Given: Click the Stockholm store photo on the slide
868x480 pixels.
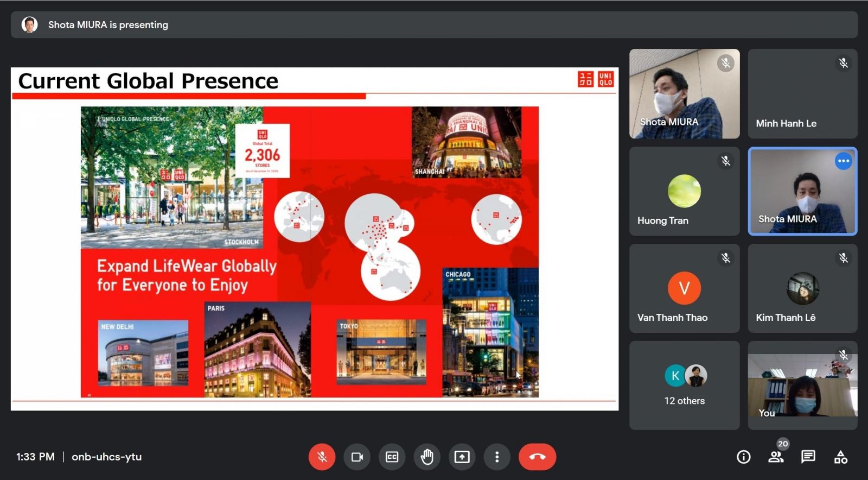Looking at the screenshot, I should click(172, 177).
